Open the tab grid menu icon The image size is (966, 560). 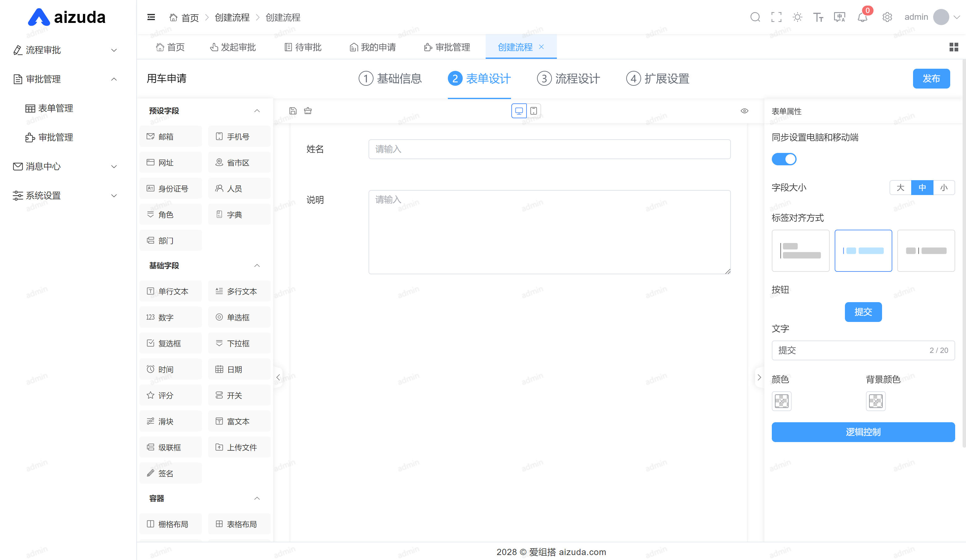tap(954, 47)
